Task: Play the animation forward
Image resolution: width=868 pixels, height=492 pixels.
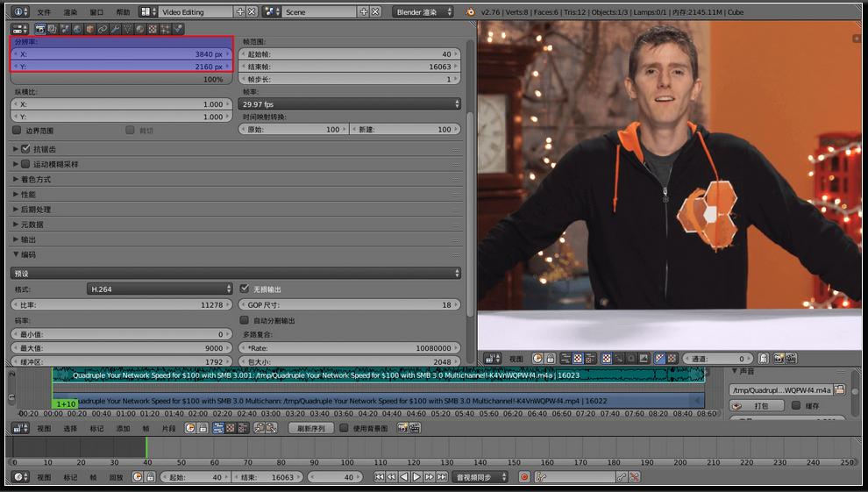Action: click(x=416, y=476)
